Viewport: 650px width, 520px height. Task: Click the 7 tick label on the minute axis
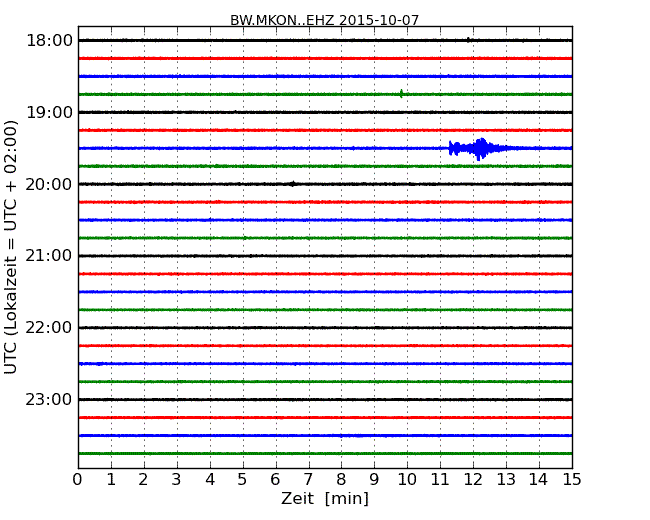[x=308, y=480]
